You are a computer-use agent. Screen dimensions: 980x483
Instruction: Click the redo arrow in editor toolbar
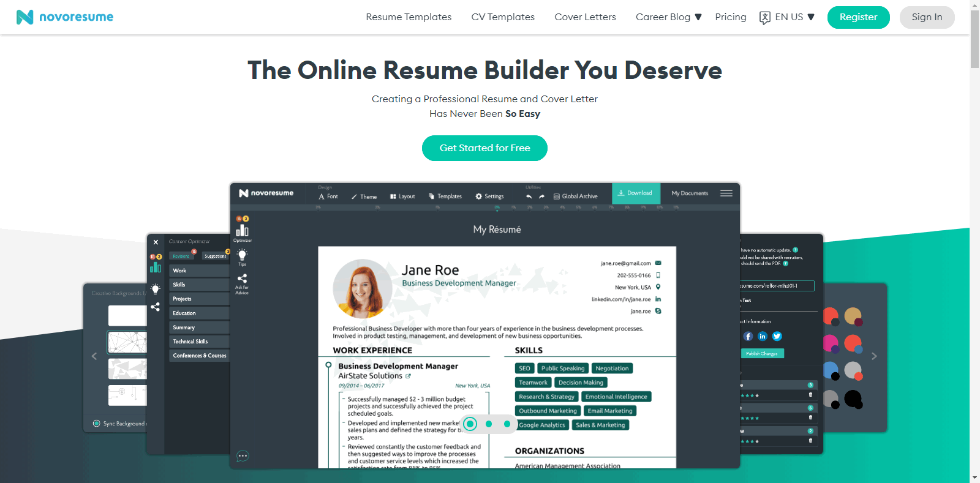click(541, 197)
